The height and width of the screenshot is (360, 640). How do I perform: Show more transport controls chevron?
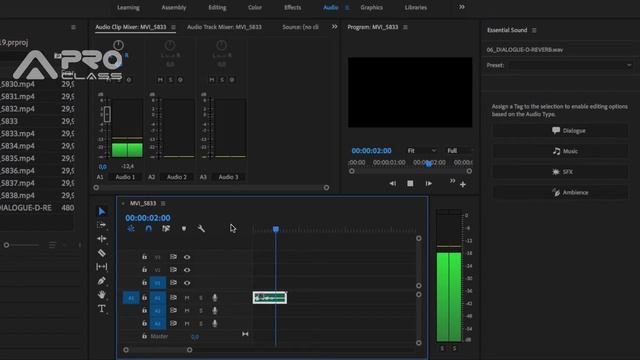pos(452,181)
